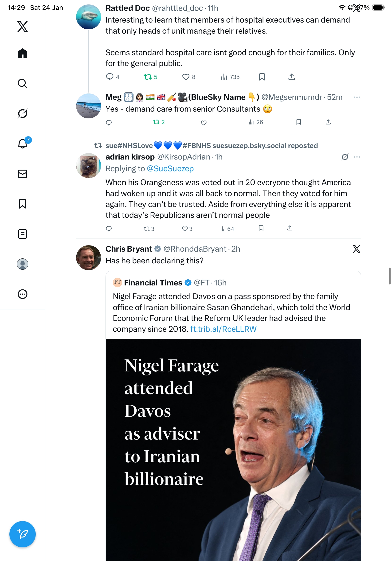Viewport: 392px width, 561px height.
Task: Open the Profile icon in sidebar
Action: tap(23, 264)
